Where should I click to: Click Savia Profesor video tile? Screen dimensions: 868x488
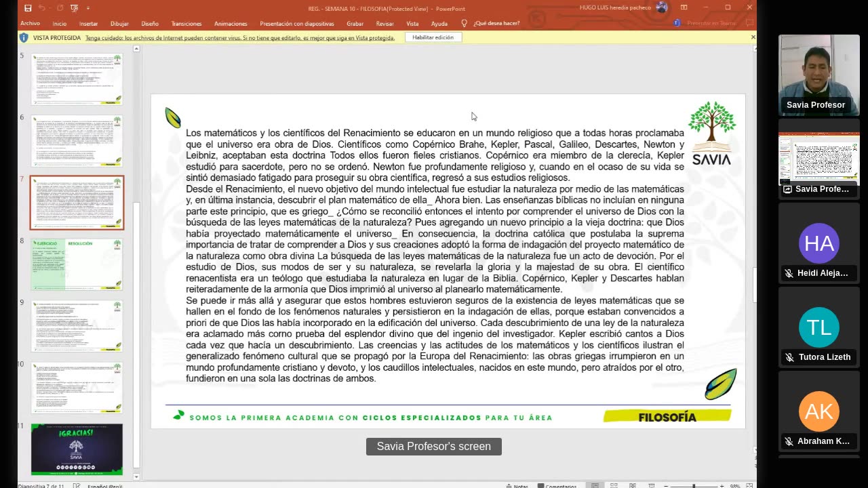(x=819, y=76)
